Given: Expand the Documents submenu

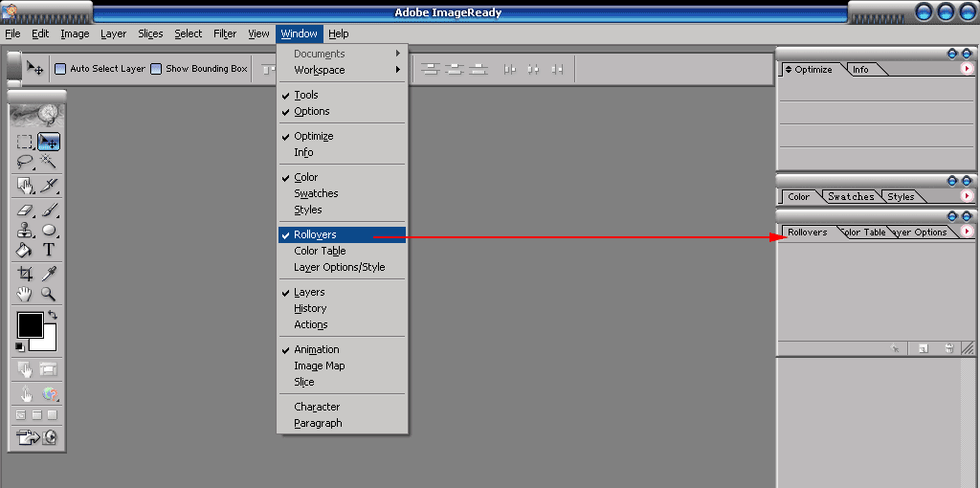Looking at the screenshot, I should click(342, 54).
